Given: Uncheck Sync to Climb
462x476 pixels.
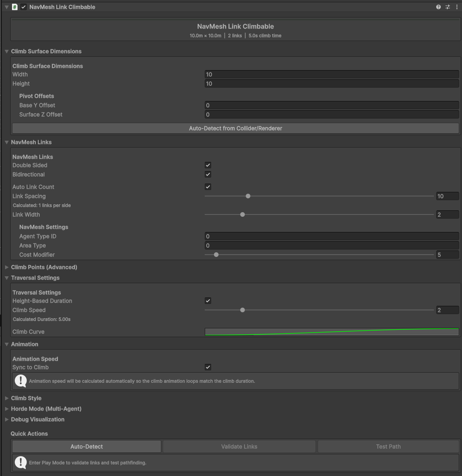Looking at the screenshot, I should [x=208, y=367].
